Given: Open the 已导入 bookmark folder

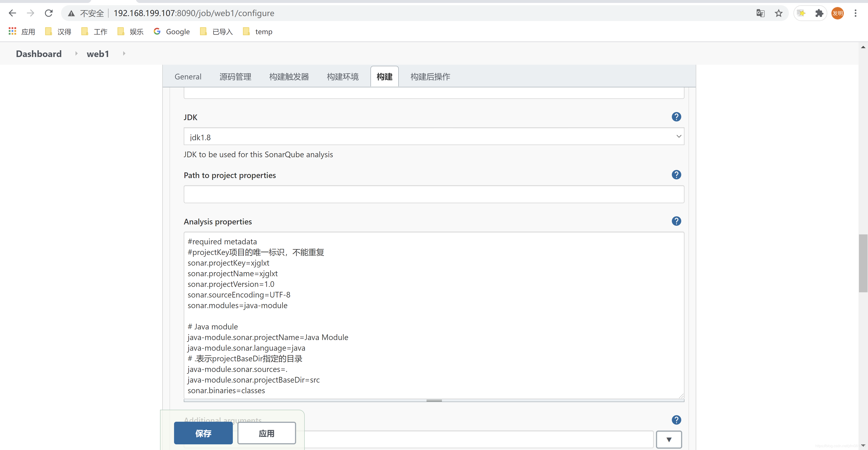Looking at the screenshot, I should tap(216, 32).
